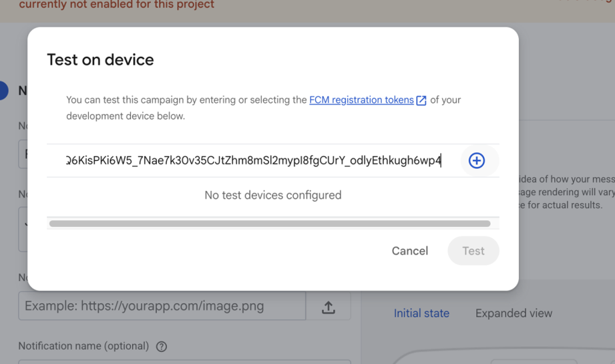Click the horizontal scrollbar in the dialog

tap(270, 224)
